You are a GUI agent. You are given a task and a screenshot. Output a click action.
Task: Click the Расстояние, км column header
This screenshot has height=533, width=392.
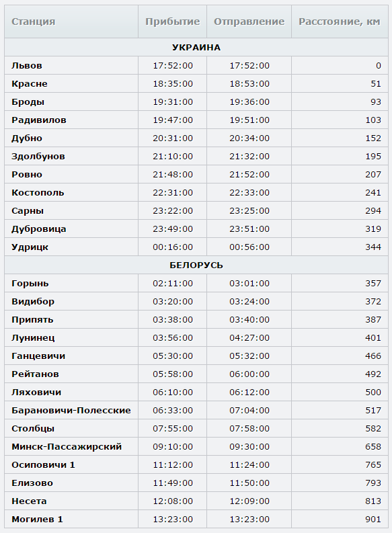[x=340, y=22]
